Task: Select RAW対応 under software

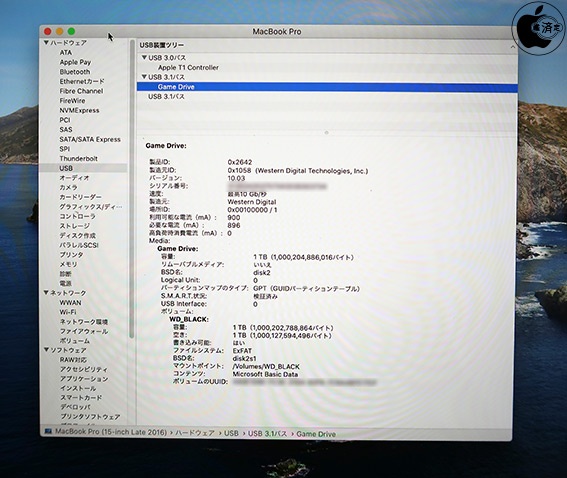Action: (x=73, y=360)
